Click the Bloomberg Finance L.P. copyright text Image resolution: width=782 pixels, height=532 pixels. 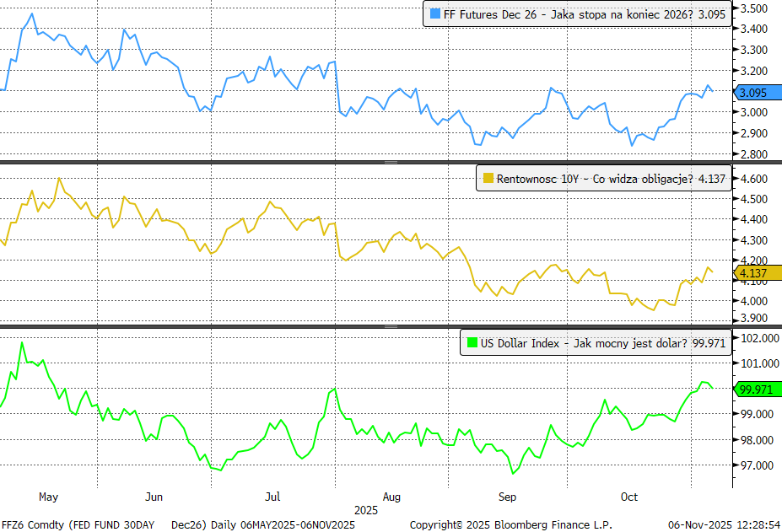click(x=511, y=524)
